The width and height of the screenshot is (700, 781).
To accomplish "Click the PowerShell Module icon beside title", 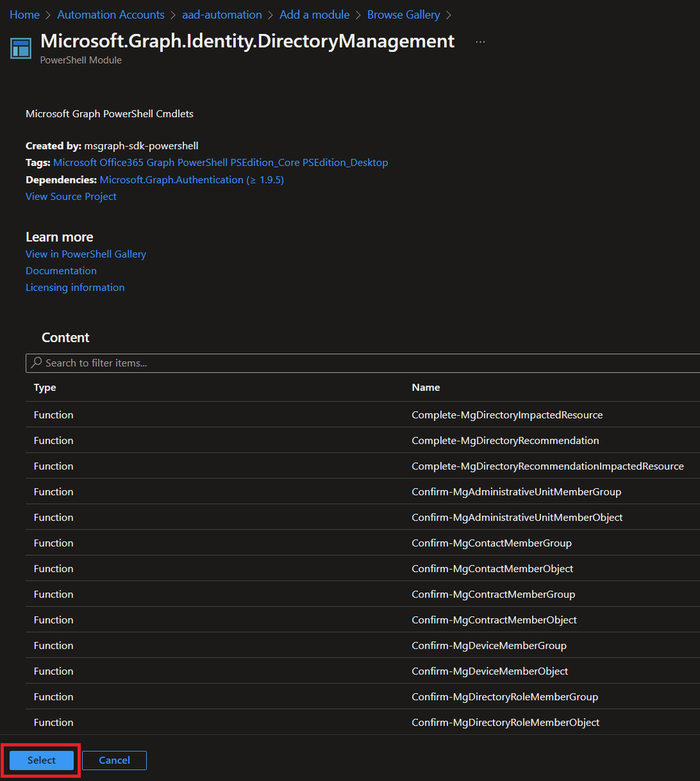I will point(21,49).
